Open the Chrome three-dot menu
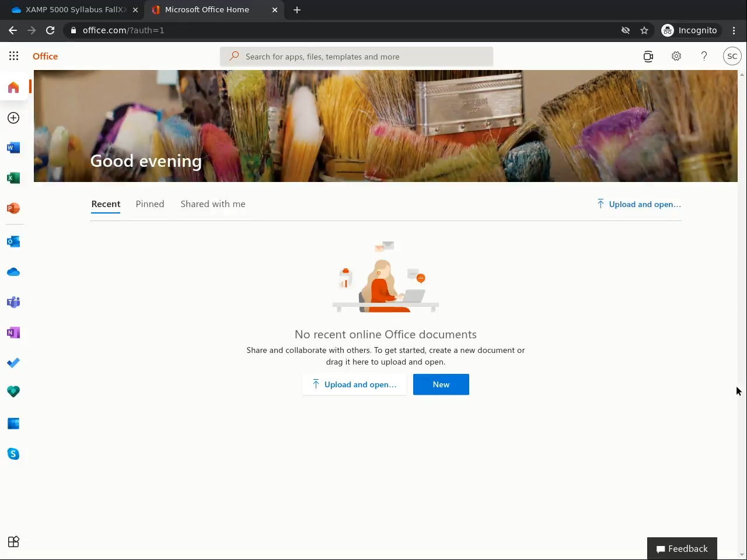Screen dimensions: 747x560 (x=734, y=30)
